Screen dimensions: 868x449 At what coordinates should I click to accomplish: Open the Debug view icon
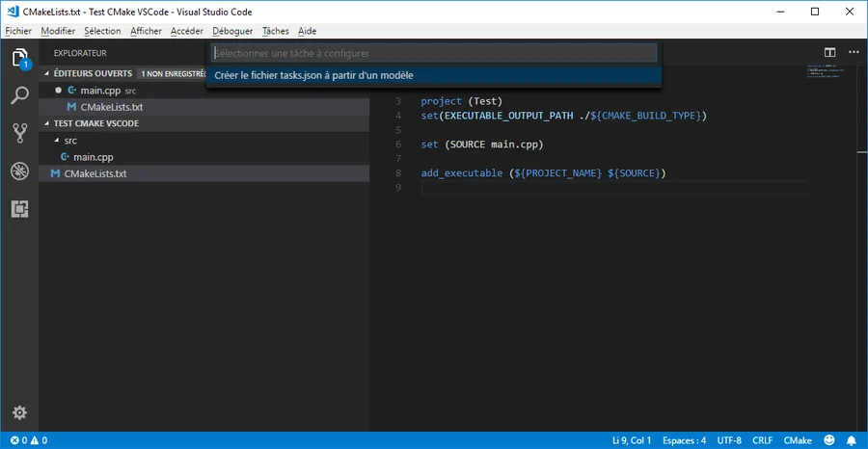click(19, 172)
